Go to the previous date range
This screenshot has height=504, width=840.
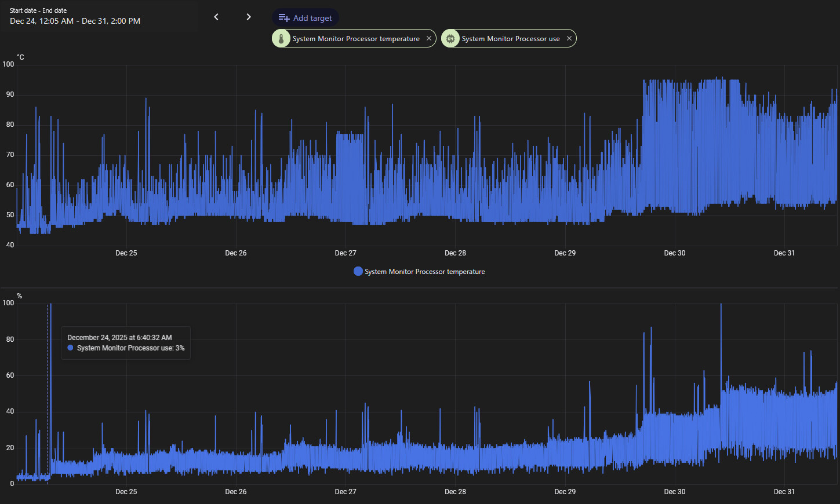coord(216,17)
